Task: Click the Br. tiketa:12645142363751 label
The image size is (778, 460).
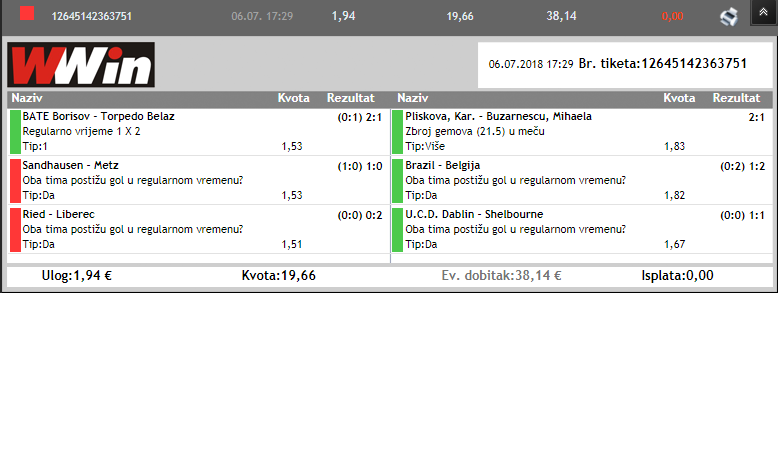Action: click(x=663, y=64)
